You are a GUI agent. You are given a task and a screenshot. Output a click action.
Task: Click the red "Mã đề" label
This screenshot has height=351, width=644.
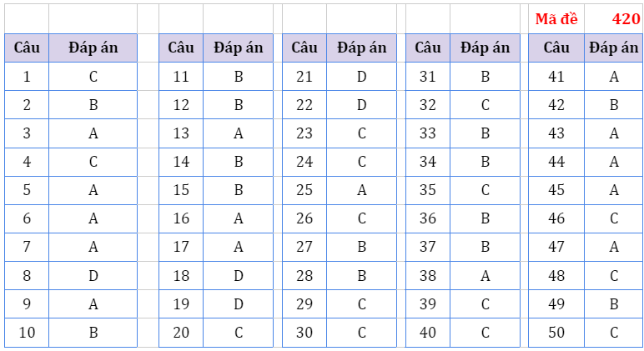[556, 19]
